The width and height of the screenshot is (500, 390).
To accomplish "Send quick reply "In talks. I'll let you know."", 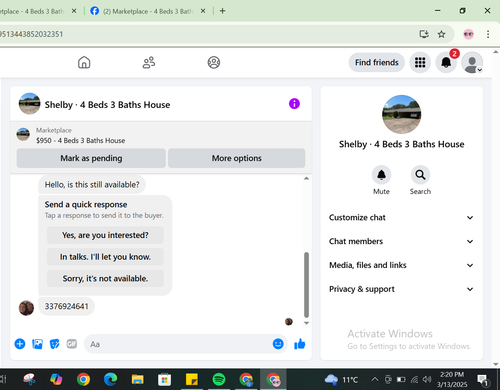I will (105, 257).
